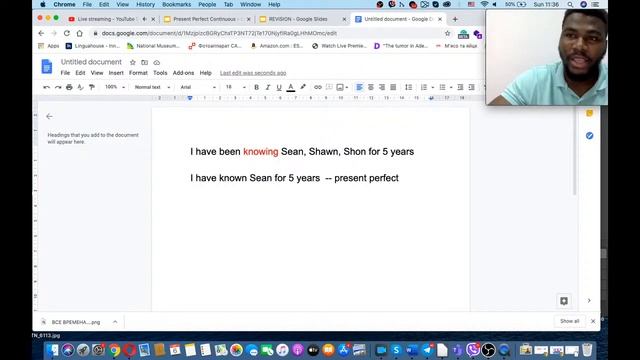Redo the last undone action
Viewport: 640px width, 360px height.
[x=58, y=87]
